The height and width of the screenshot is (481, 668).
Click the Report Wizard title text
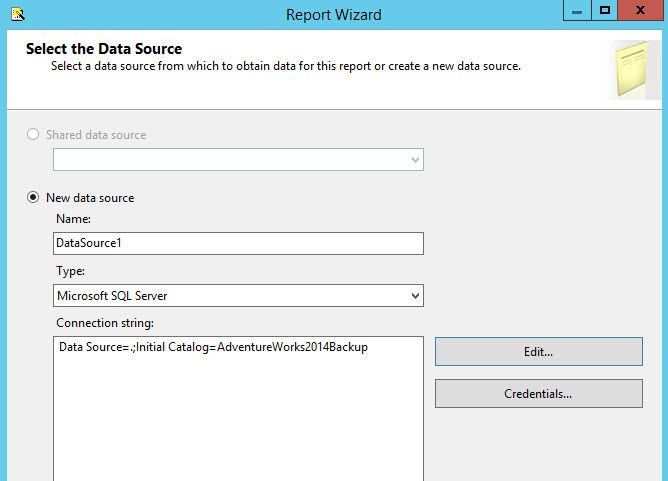click(x=333, y=14)
